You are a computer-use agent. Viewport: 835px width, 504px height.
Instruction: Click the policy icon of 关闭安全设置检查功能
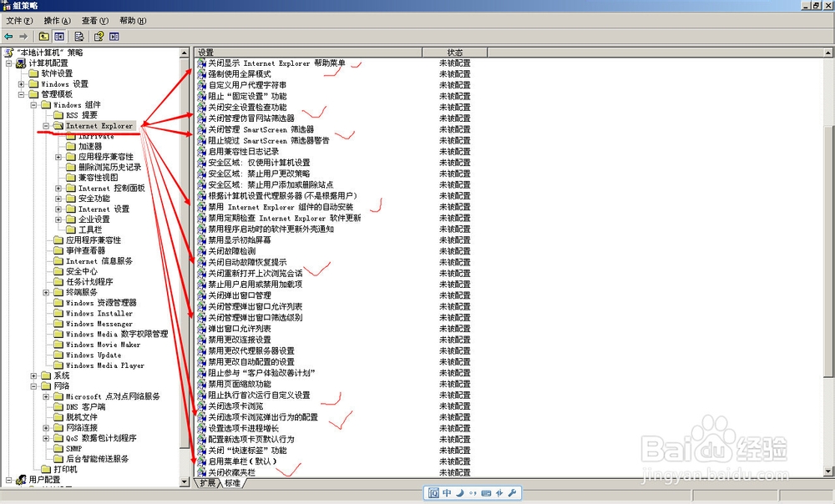pos(202,107)
